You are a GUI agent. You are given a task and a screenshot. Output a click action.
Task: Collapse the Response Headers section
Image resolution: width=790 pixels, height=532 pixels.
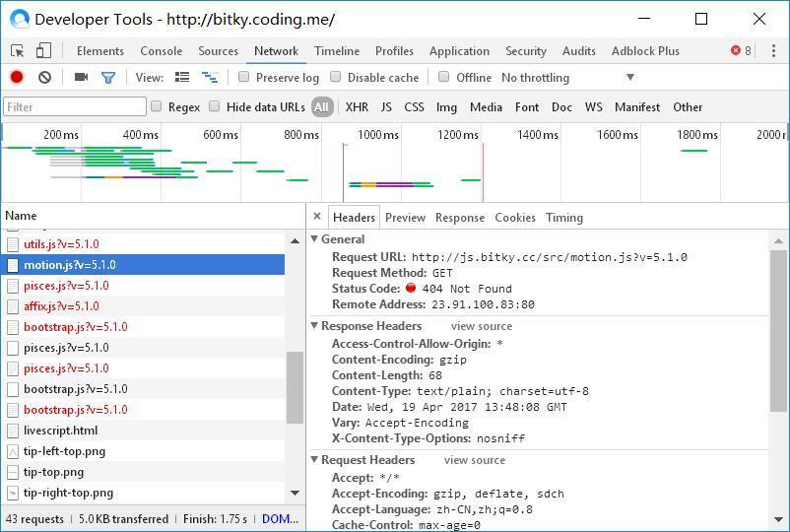tap(314, 326)
